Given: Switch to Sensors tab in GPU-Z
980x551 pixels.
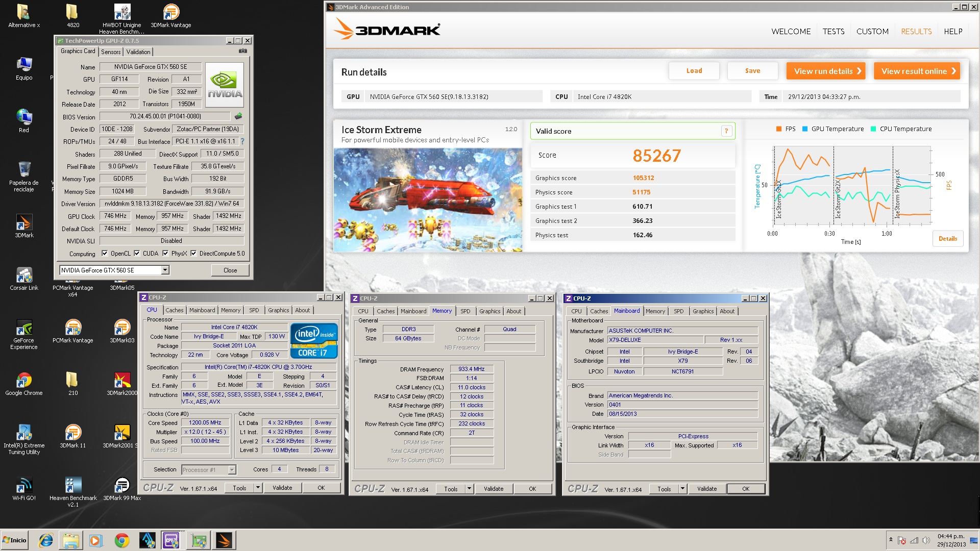Looking at the screenshot, I should [x=111, y=52].
